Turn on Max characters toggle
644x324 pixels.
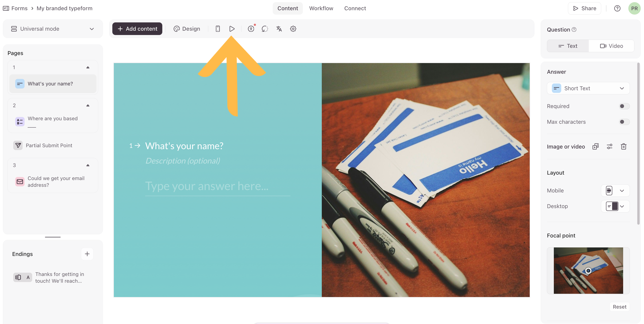tap(624, 122)
